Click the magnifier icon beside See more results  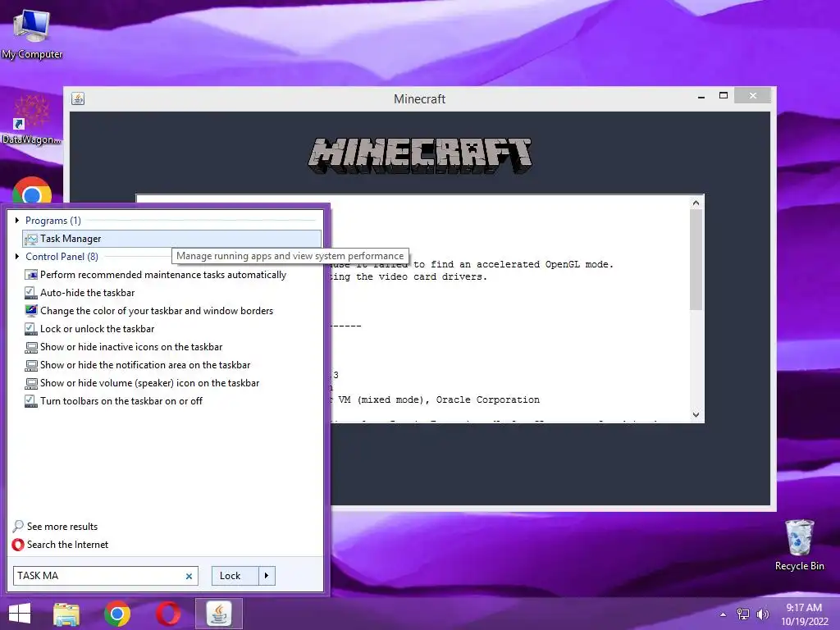18,526
